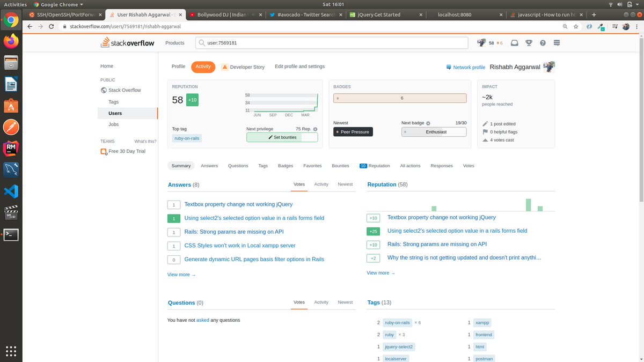Open MySQL Workbench from the dock
The height and width of the screenshot is (362, 644).
click(x=11, y=169)
